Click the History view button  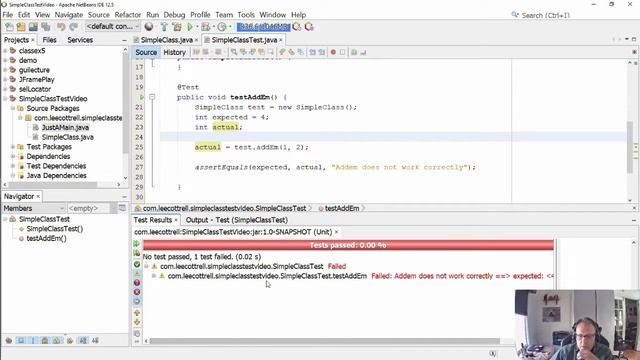[x=174, y=52]
